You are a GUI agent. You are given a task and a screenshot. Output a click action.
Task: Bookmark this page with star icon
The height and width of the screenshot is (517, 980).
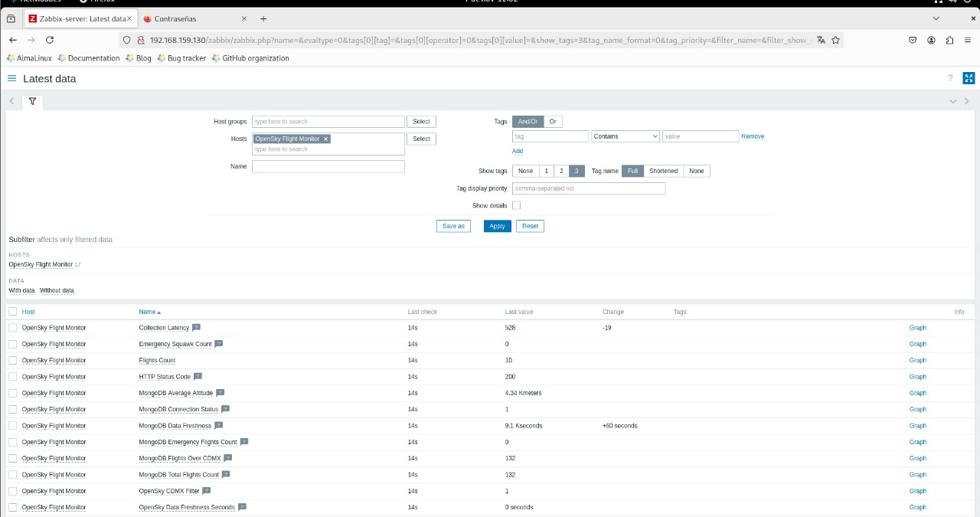835,40
